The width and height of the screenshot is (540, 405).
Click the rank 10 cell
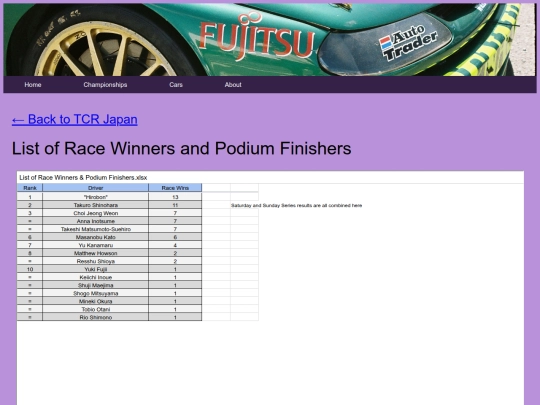(30, 269)
